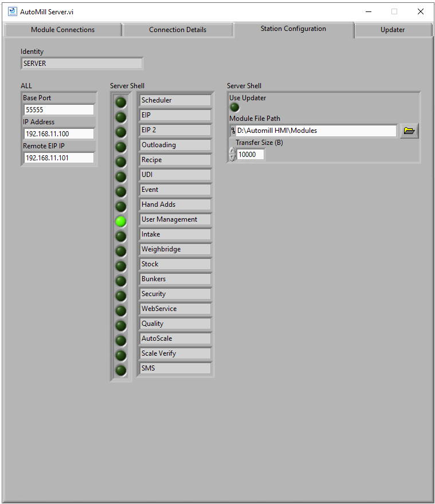Click the Transfer Size value 10000
This screenshot has height=504, width=435.
click(x=250, y=154)
